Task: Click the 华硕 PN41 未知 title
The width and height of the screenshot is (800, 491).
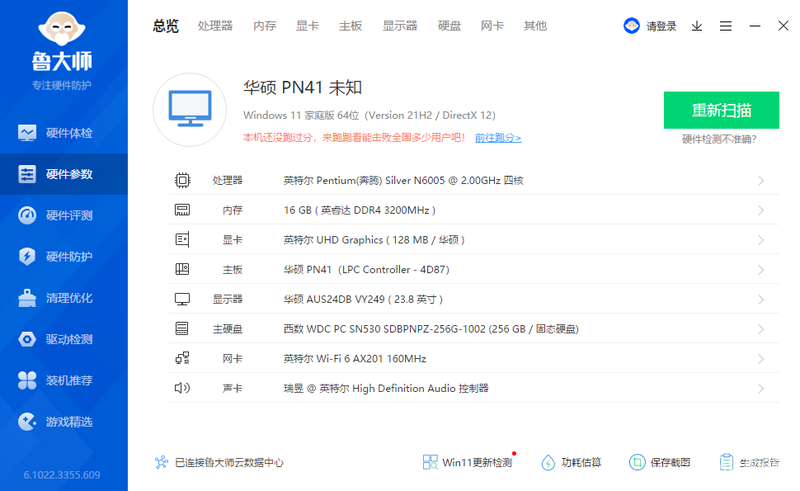Action: coord(303,87)
